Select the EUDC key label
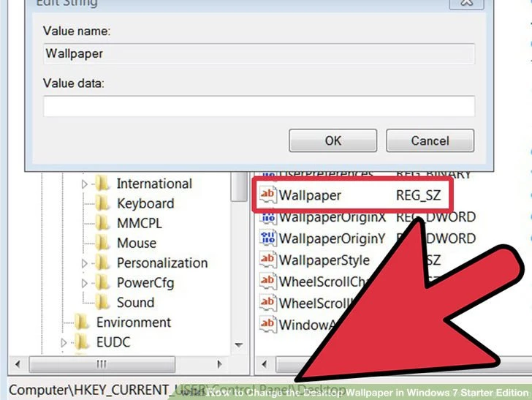Screen dimensions: 532x400 (113, 342)
